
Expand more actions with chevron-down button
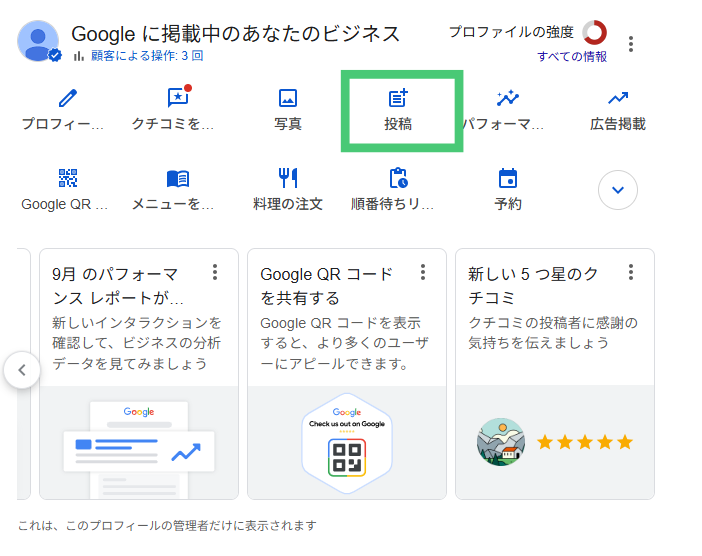pyautogui.click(x=618, y=189)
